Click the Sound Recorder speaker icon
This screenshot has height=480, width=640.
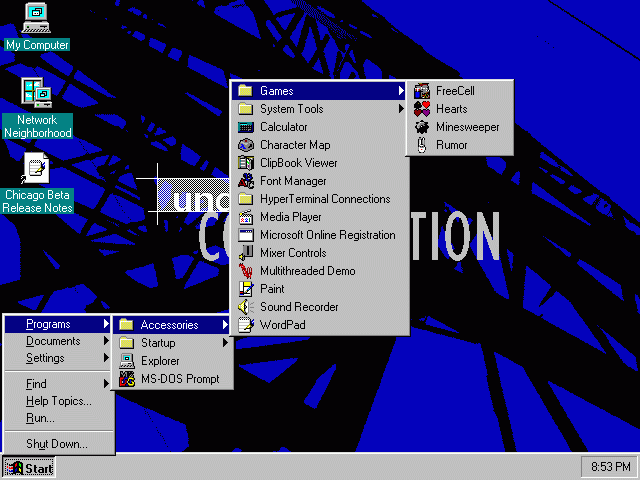point(246,307)
